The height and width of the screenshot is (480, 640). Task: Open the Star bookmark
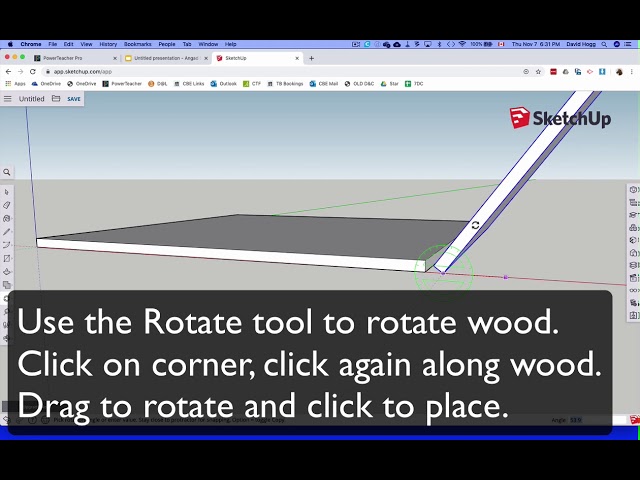tap(390, 84)
